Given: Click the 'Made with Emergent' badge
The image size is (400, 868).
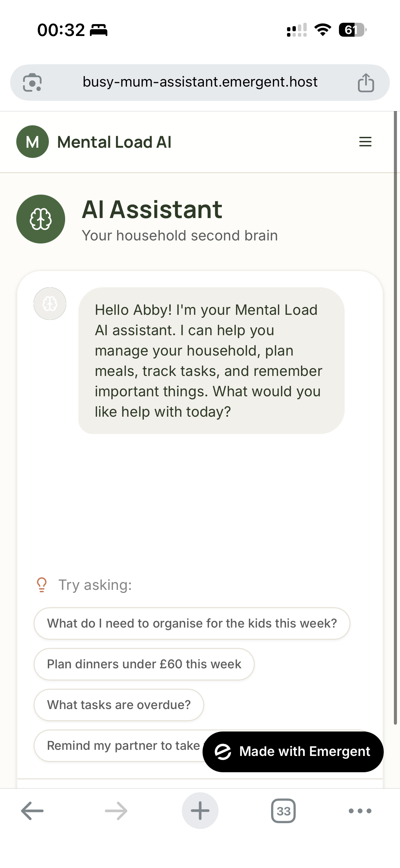Looking at the screenshot, I should tap(292, 752).
